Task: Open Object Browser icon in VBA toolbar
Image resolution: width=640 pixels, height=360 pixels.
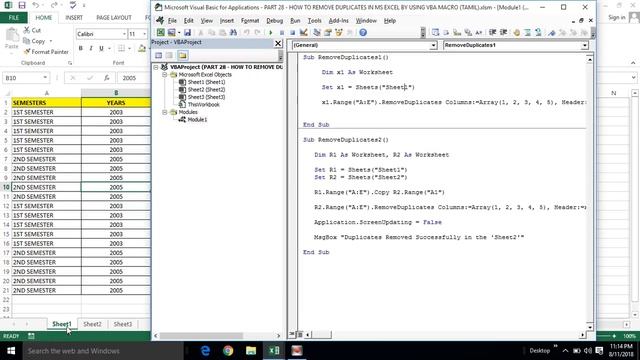Action: (339, 33)
